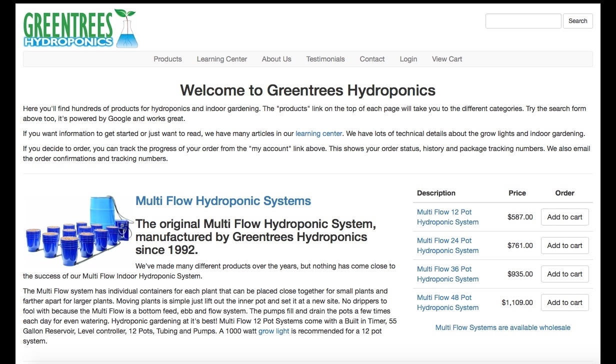Open Multi Flow 48 Pot Hydroponic System

tap(447, 302)
